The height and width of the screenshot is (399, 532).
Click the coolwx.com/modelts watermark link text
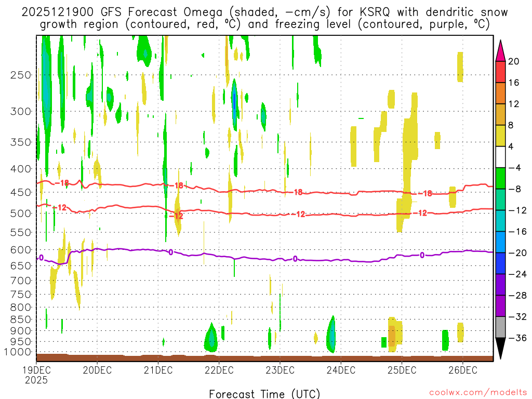coord(478,393)
